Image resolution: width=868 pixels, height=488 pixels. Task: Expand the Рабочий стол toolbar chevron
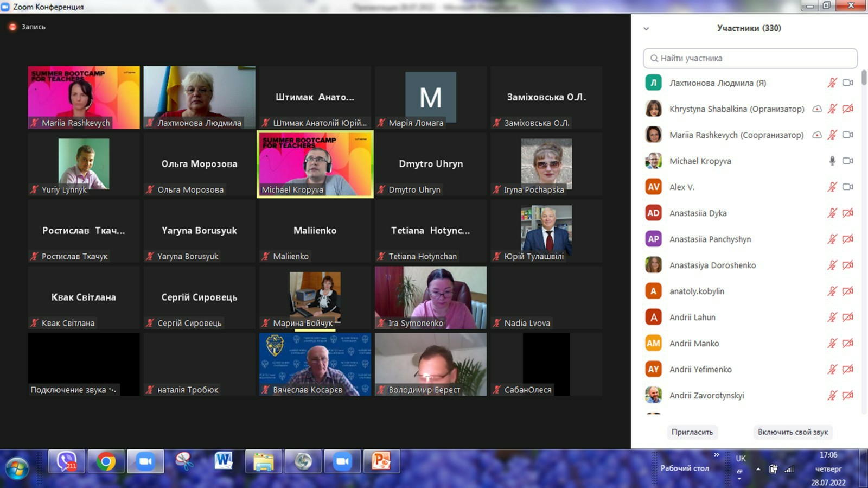(x=717, y=455)
